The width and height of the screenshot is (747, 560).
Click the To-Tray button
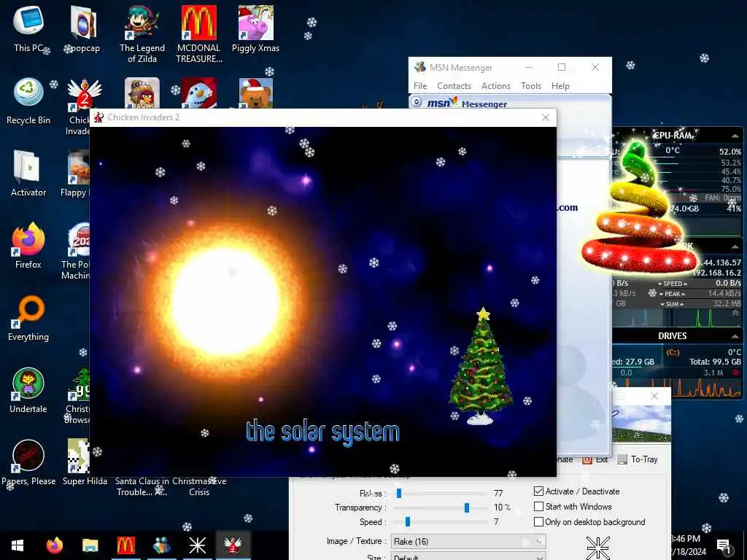click(x=638, y=459)
